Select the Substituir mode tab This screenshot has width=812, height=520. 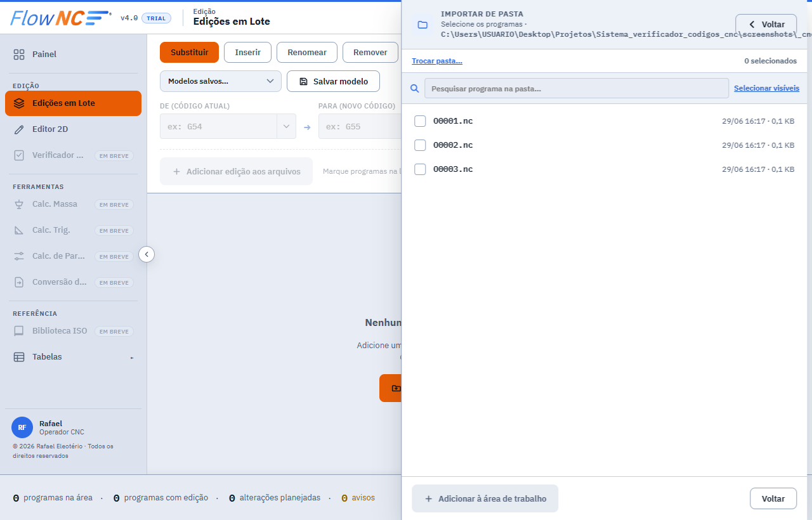[x=189, y=53]
